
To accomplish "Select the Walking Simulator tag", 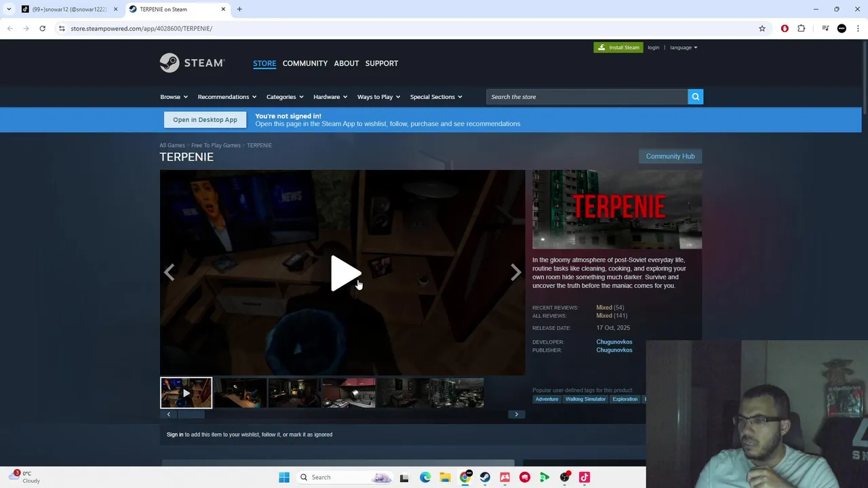I will point(585,399).
